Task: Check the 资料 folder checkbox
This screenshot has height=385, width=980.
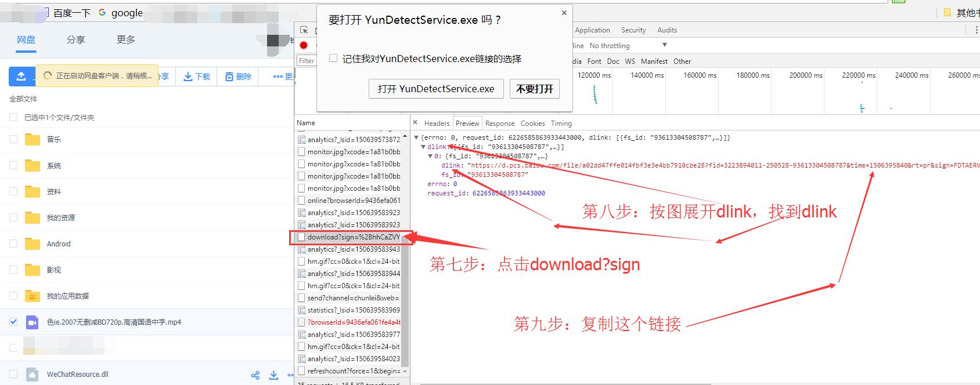Action: 13,191
